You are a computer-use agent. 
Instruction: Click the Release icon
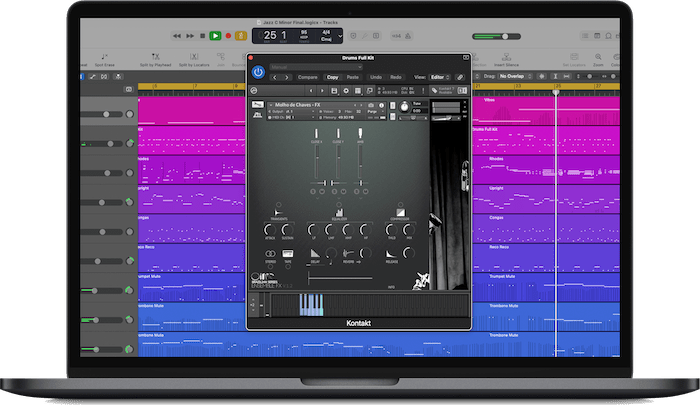point(392,254)
